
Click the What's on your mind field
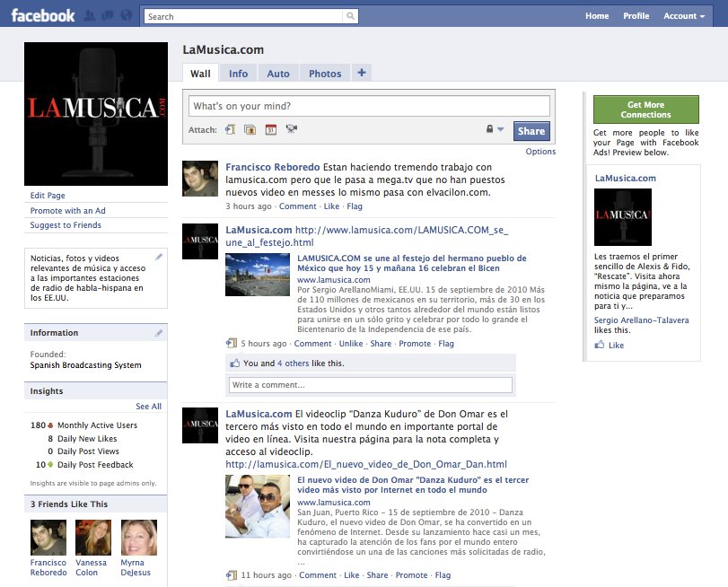coord(369,106)
